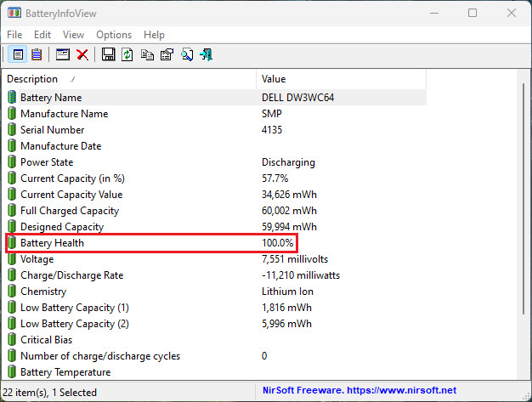The image size is (532, 402).
Task: Click battery icon beside Serial Number
Action: [x=12, y=129]
